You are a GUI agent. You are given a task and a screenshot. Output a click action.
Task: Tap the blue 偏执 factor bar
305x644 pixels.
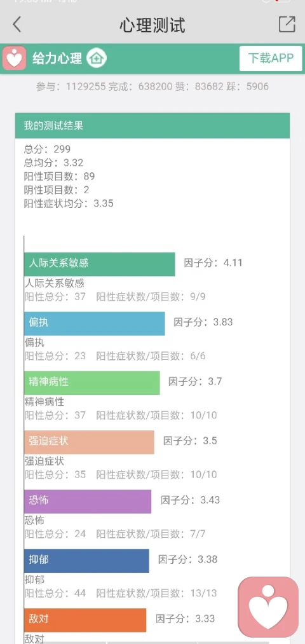tap(95, 324)
